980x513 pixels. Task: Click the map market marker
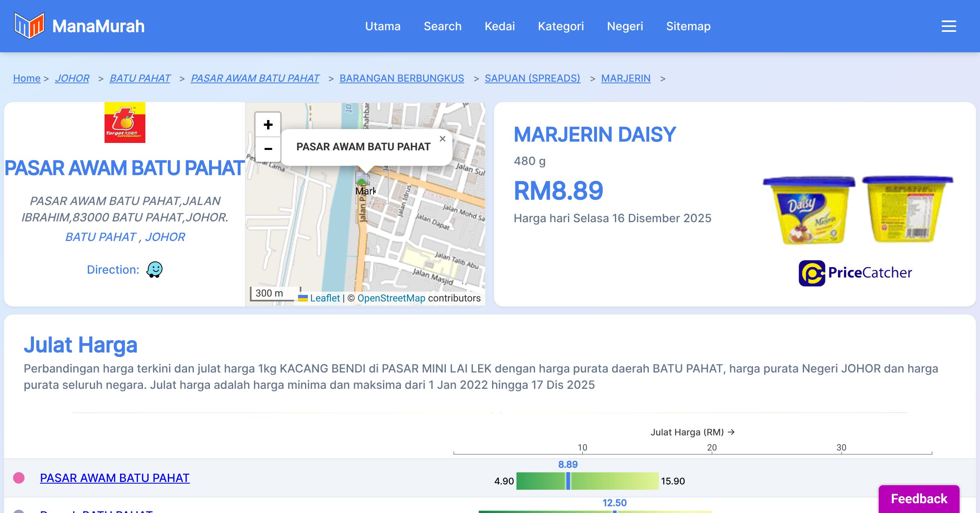(x=362, y=179)
